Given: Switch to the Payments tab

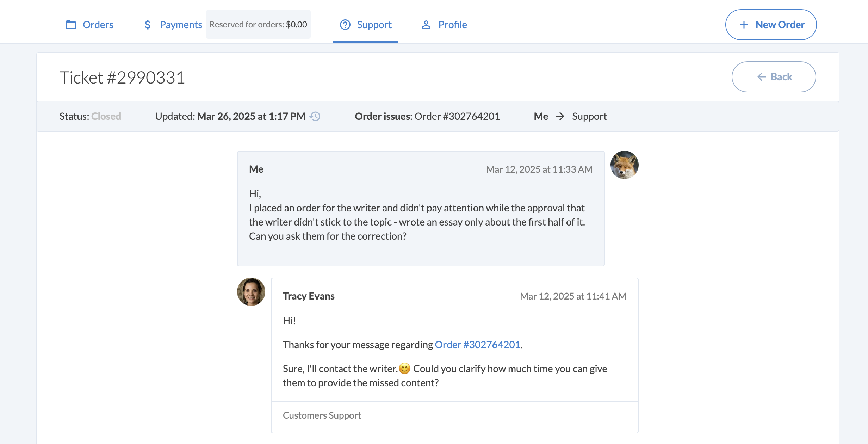Looking at the screenshot, I should click(181, 25).
